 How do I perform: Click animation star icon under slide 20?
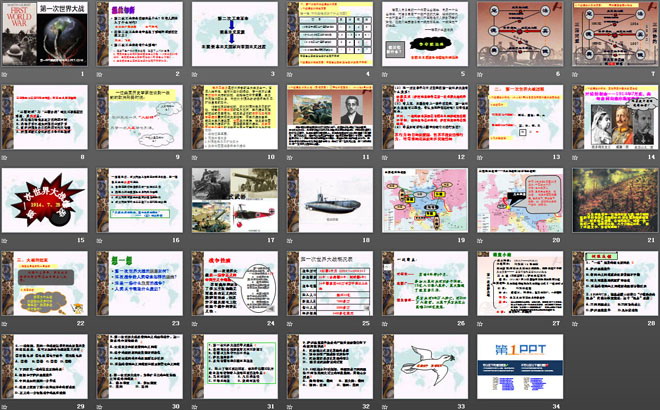[480, 241]
